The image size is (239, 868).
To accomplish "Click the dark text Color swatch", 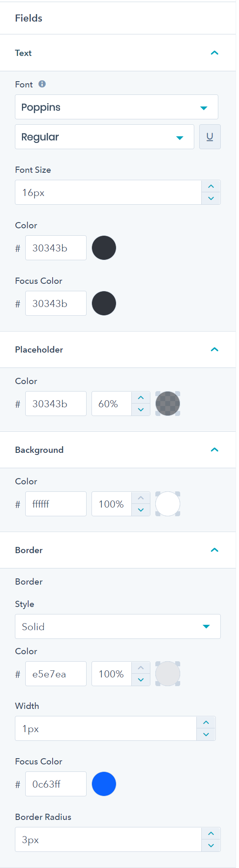I will click(x=104, y=247).
